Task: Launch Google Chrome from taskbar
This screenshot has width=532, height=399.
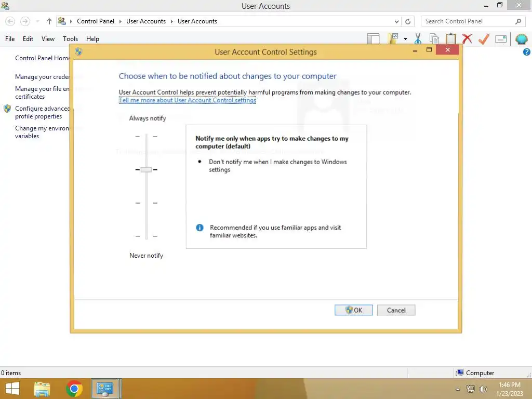Action: [74, 389]
